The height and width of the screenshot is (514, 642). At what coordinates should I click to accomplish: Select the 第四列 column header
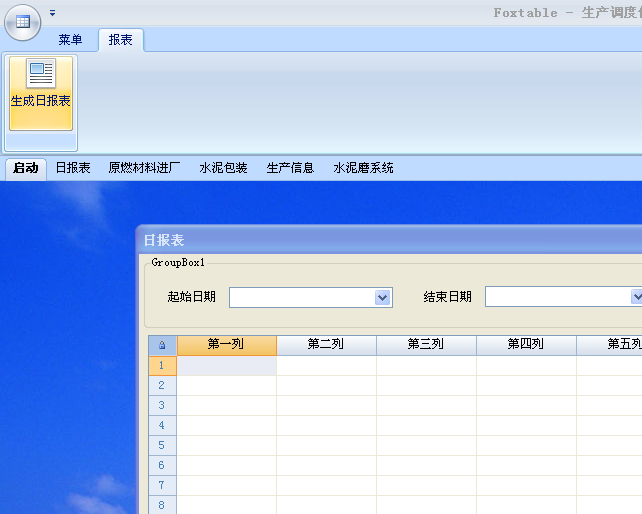pyautogui.click(x=526, y=345)
